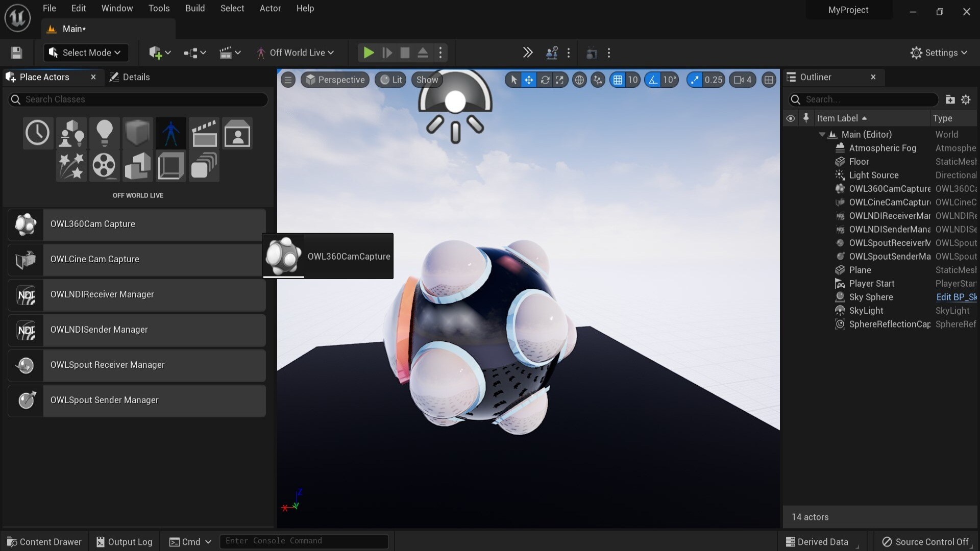
Task: Click the Play in Editor button
Action: pyautogui.click(x=368, y=53)
